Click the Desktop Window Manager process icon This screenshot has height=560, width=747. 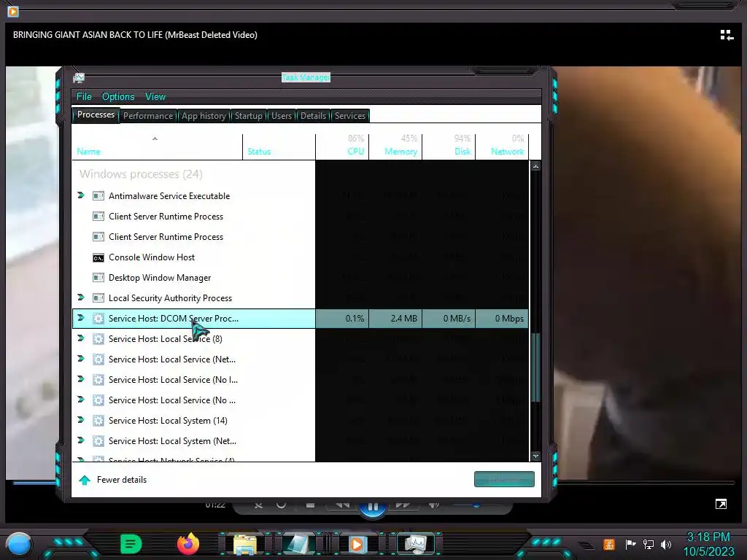tap(98, 278)
